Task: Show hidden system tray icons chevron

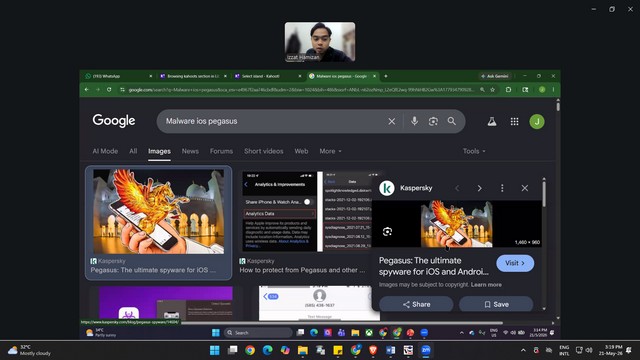Action: pyautogui.click(x=523, y=350)
